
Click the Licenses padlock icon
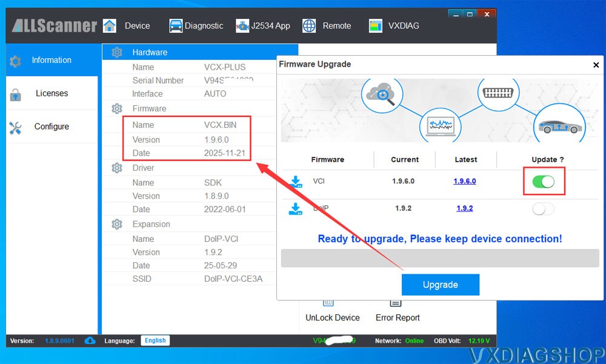tap(16, 94)
